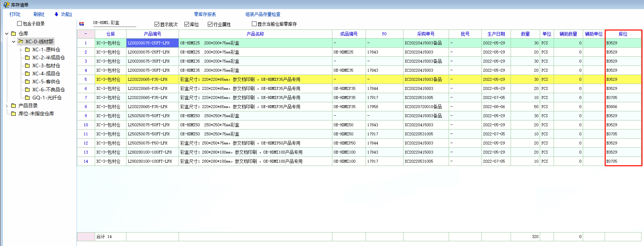Click the GQ-1-光纤仓 folder icon
This screenshot has width=644, height=246.
(27, 98)
